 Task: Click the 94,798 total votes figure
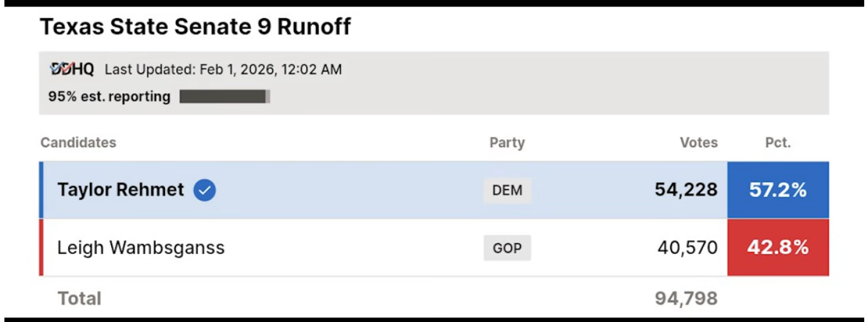[686, 298]
